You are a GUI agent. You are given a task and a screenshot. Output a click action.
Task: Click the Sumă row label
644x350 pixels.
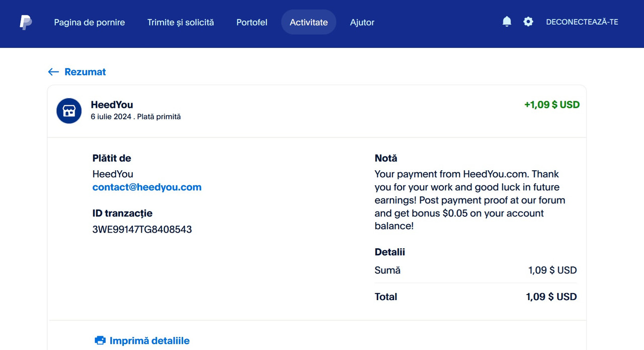pyautogui.click(x=387, y=270)
